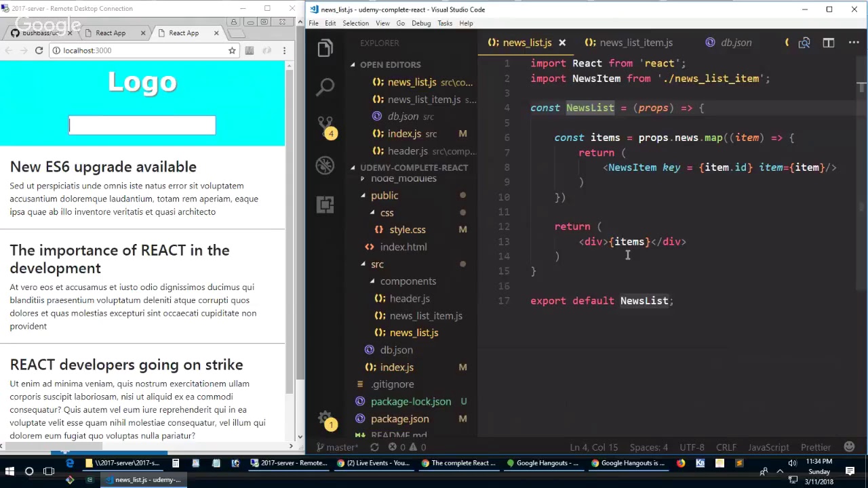Open the Extensions view in the activity bar
This screenshot has width=868, height=488.
click(325, 204)
